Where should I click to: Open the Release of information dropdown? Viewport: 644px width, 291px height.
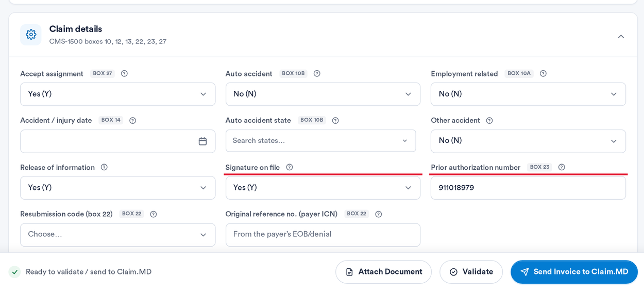tap(117, 188)
